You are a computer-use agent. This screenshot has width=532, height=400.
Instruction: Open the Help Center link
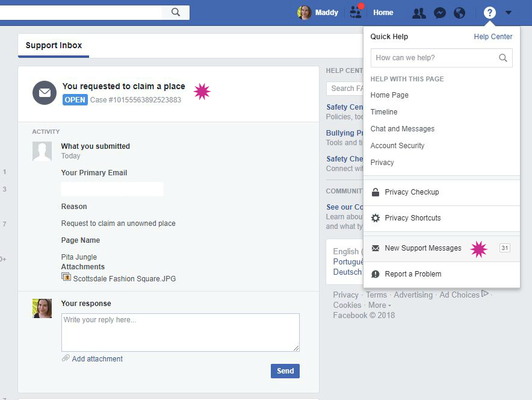tap(493, 36)
